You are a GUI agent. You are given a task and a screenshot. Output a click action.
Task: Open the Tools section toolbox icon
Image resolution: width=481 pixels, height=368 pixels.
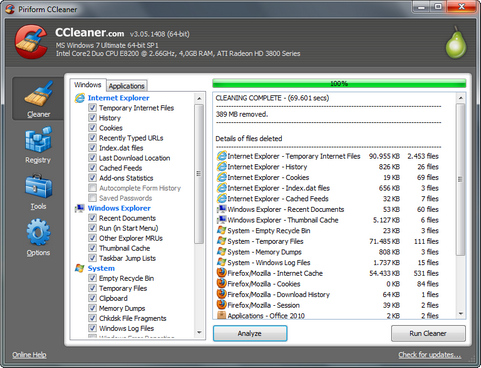38,186
